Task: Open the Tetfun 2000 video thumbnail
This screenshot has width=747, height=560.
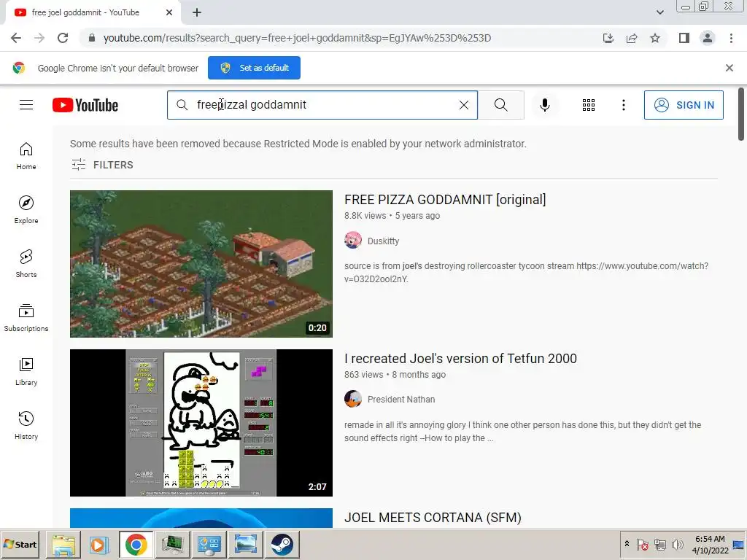Action: 201,423
